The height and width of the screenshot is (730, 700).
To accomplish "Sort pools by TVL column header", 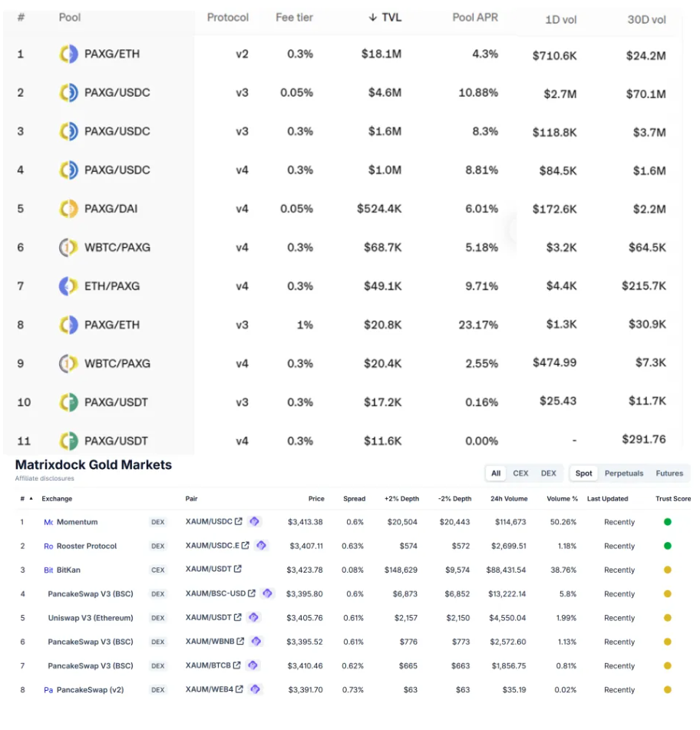I will (x=385, y=18).
